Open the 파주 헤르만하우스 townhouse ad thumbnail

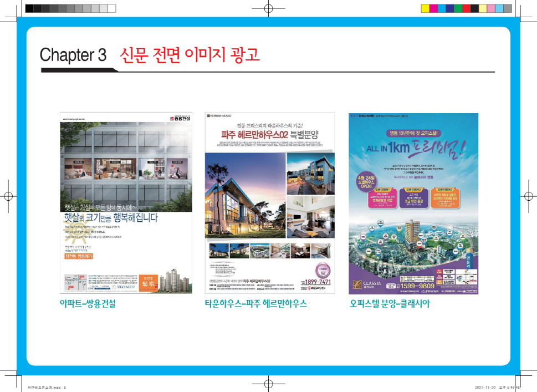click(x=270, y=202)
